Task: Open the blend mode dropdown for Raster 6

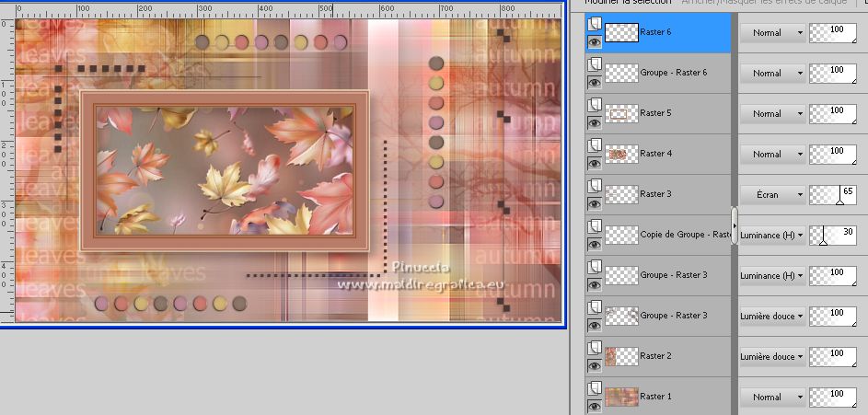Action: click(772, 33)
